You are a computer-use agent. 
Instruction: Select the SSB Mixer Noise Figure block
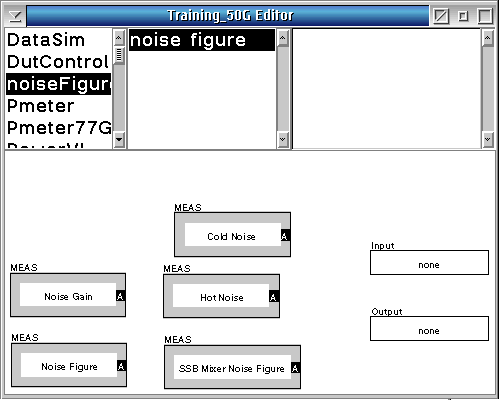pyautogui.click(x=232, y=367)
